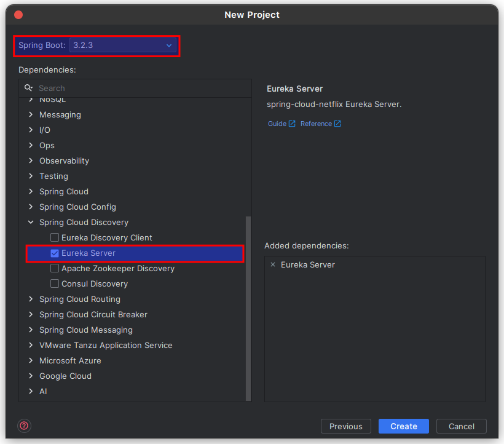Click the external-link icon beside Reference

tap(337, 124)
